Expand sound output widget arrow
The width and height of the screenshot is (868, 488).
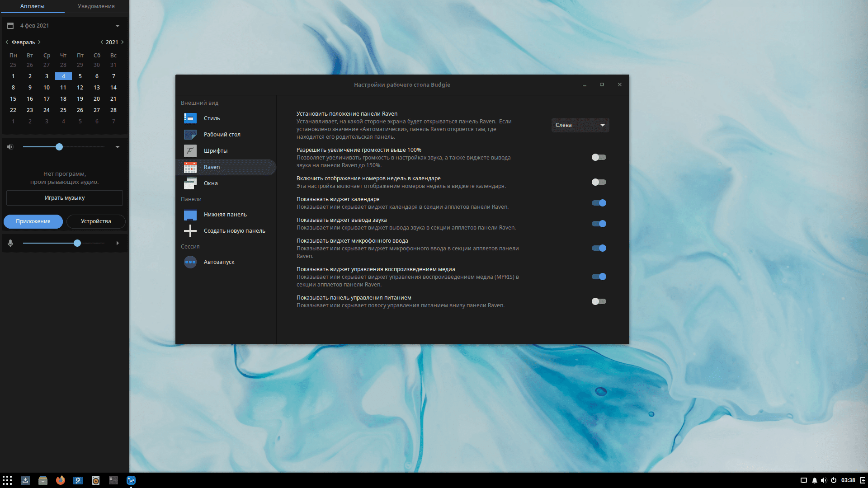click(x=118, y=147)
